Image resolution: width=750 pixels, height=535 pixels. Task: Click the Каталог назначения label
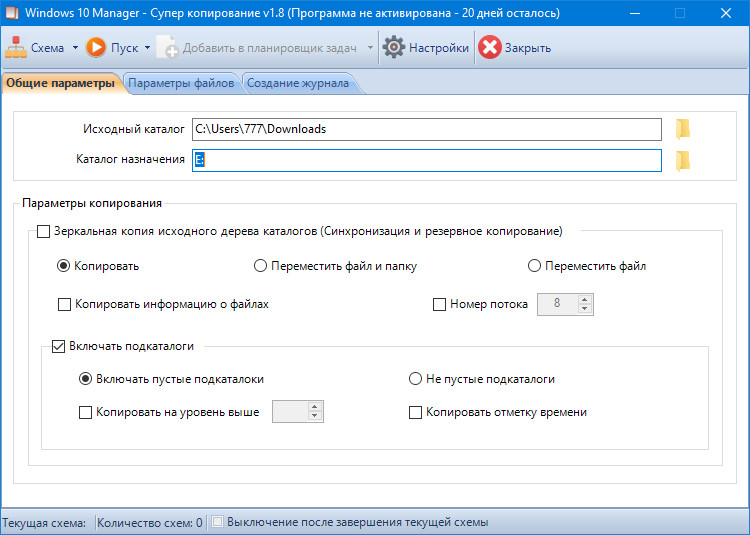130,159
